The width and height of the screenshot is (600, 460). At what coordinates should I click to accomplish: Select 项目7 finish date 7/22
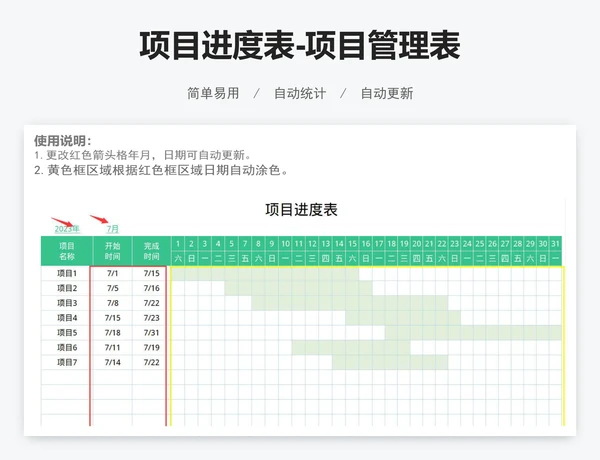(x=151, y=362)
